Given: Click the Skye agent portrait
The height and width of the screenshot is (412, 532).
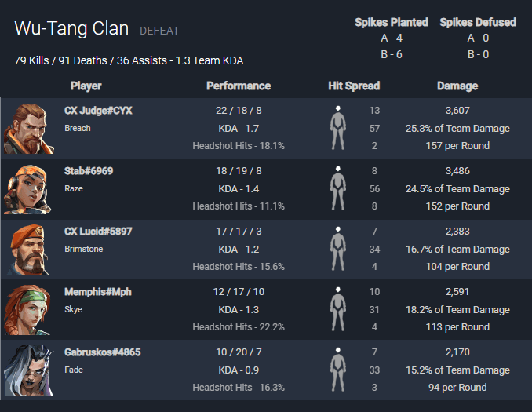Looking at the screenshot, I should (27, 310).
